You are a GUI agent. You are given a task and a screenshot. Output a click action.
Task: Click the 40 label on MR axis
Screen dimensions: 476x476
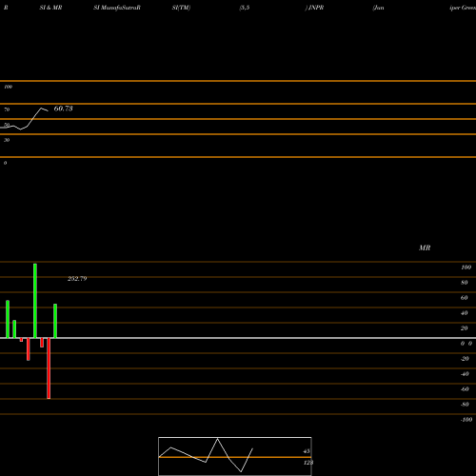click(464, 313)
